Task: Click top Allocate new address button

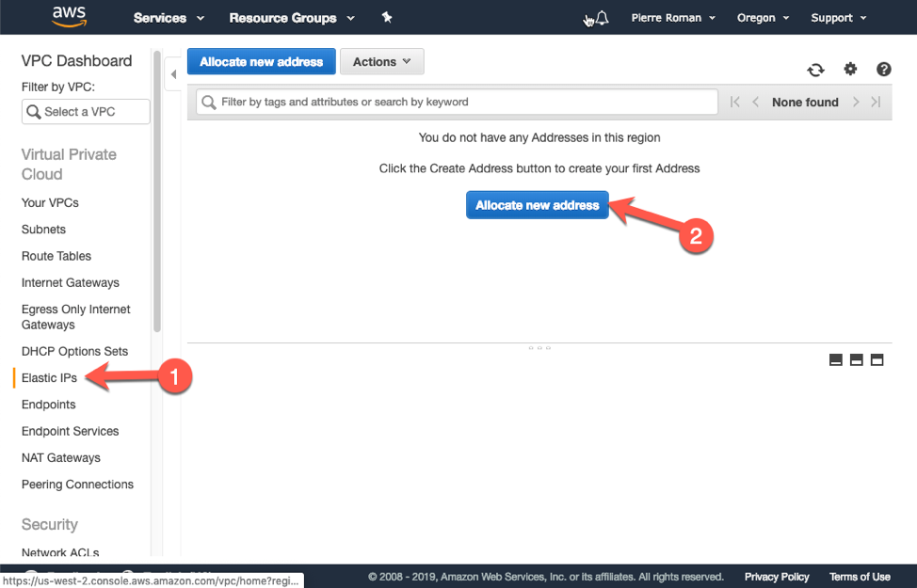Action: click(262, 61)
